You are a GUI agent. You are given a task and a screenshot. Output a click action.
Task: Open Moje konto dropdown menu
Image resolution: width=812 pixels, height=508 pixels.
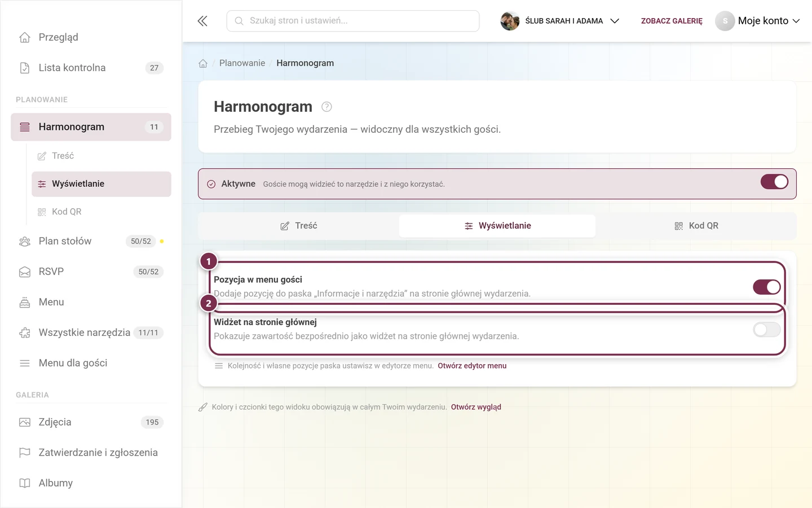pos(758,21)
